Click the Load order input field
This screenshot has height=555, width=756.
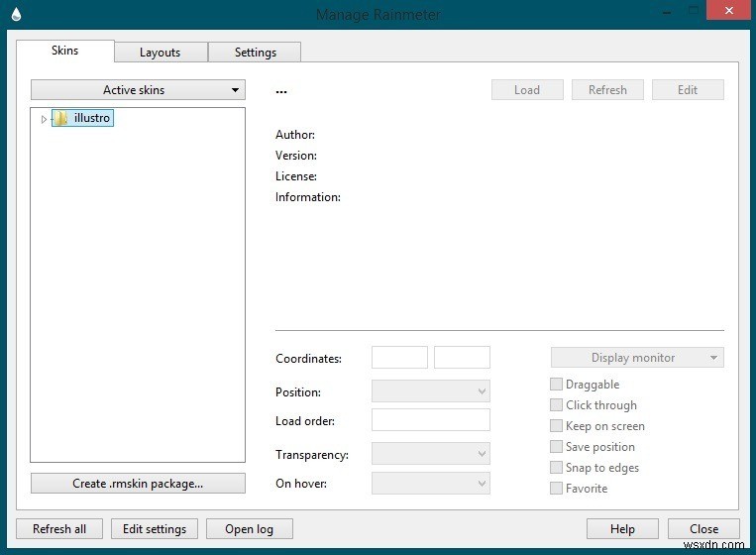(x=431, y=420)
